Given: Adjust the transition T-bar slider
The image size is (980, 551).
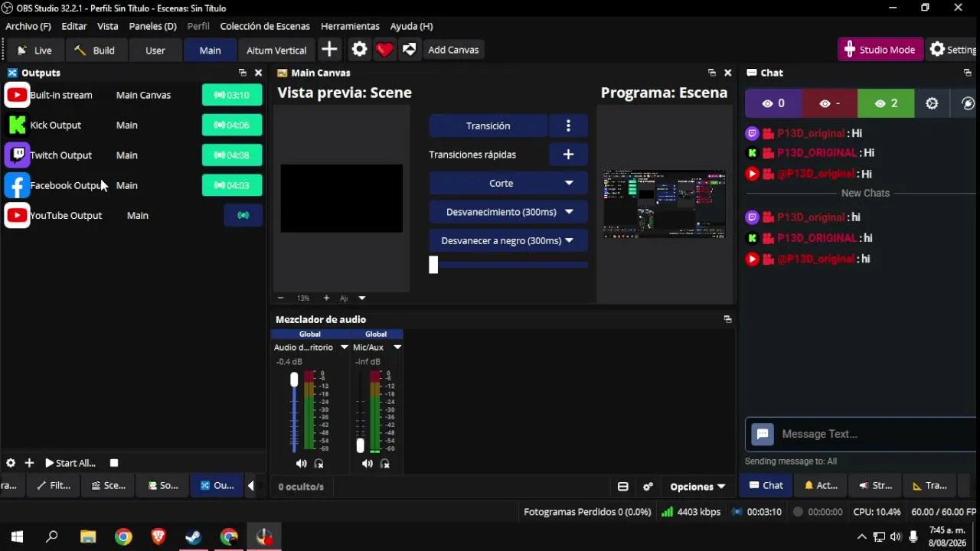Looking at the screenshot, I should [433, 265].
